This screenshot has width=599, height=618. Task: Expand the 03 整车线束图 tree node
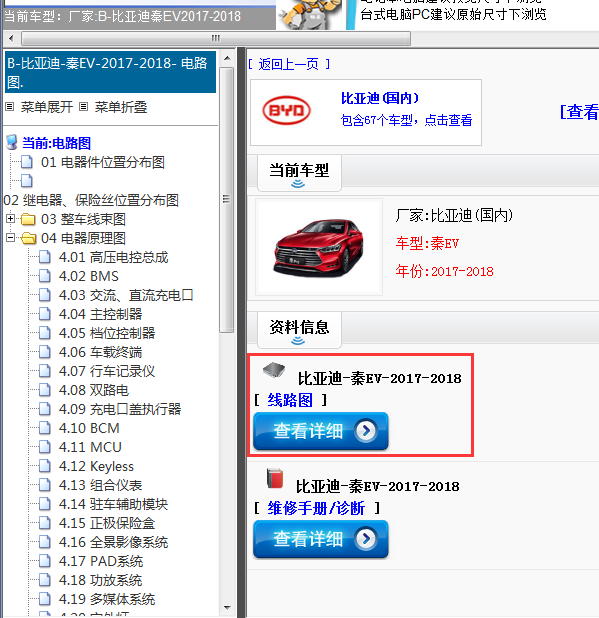(11, 218)
